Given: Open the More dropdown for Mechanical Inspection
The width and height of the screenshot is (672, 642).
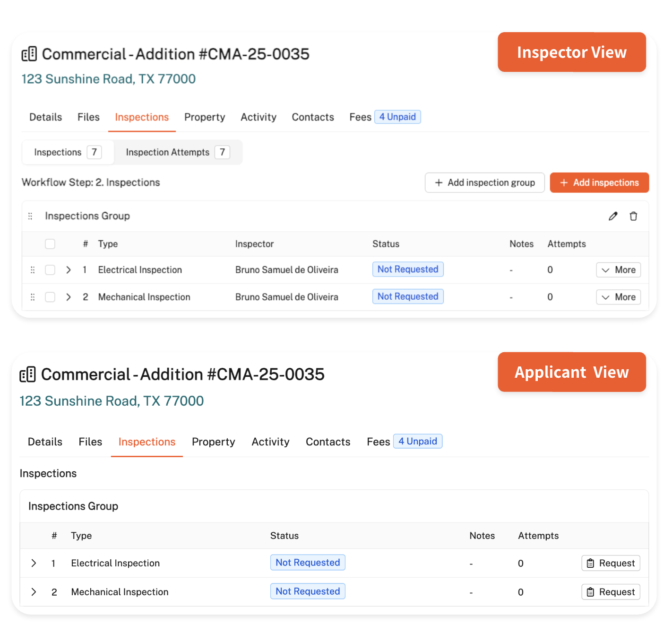Looking at the screenshot, I should tap(618, 297).
